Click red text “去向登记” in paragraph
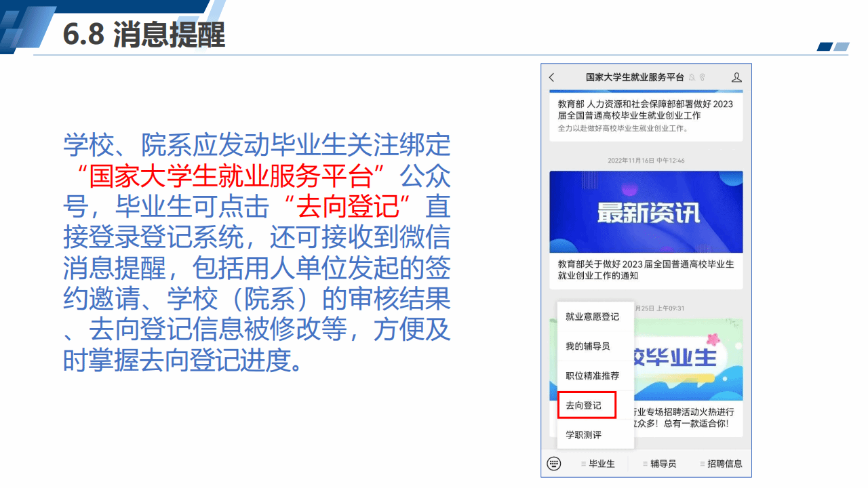This screenshot has height=488, width=868. pos(348,206)
